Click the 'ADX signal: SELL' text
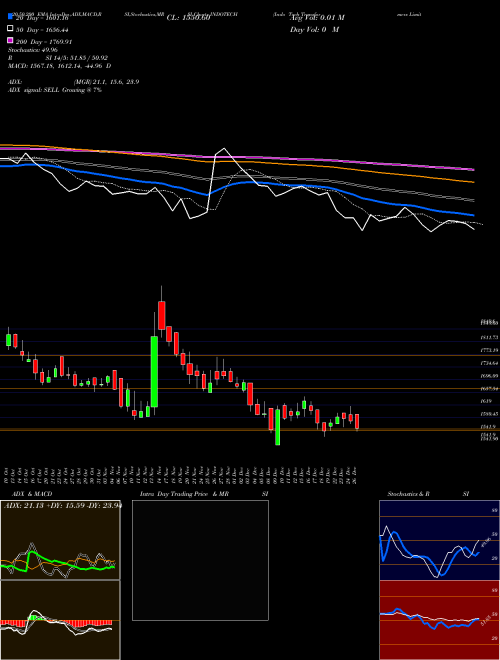Screen dimensions: 500x660 click(x=34, y=90)
